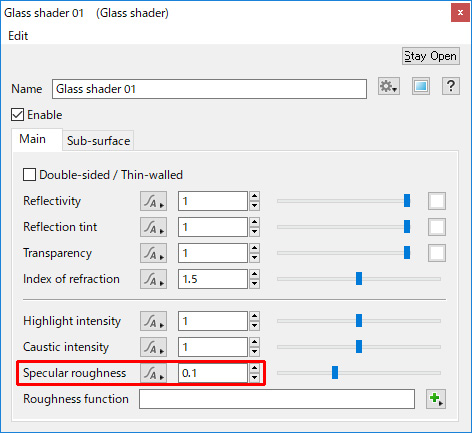Decrease Specular roughness with down stepper arrow
The height and width of the screenshot is (433, 472).
[254, 378]
